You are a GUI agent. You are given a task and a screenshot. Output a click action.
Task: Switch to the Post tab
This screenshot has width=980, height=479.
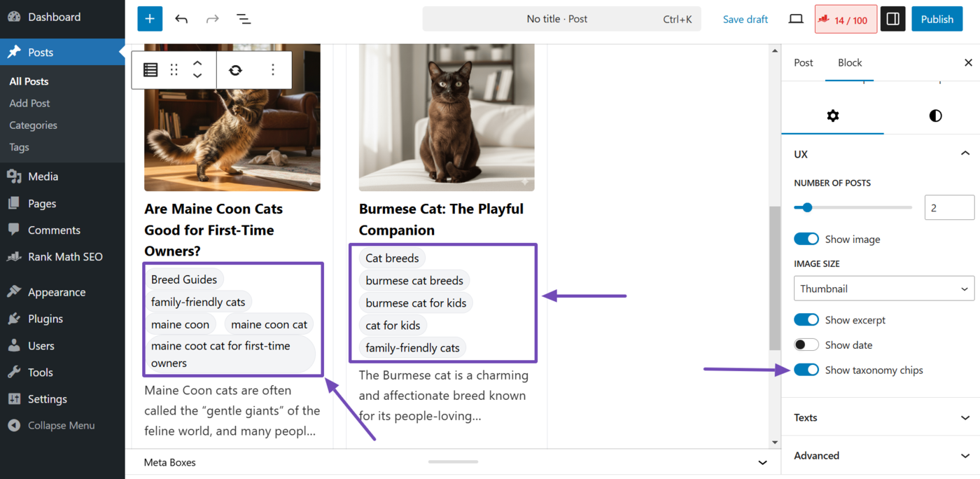pyautogui.click(x=803, y=62)
